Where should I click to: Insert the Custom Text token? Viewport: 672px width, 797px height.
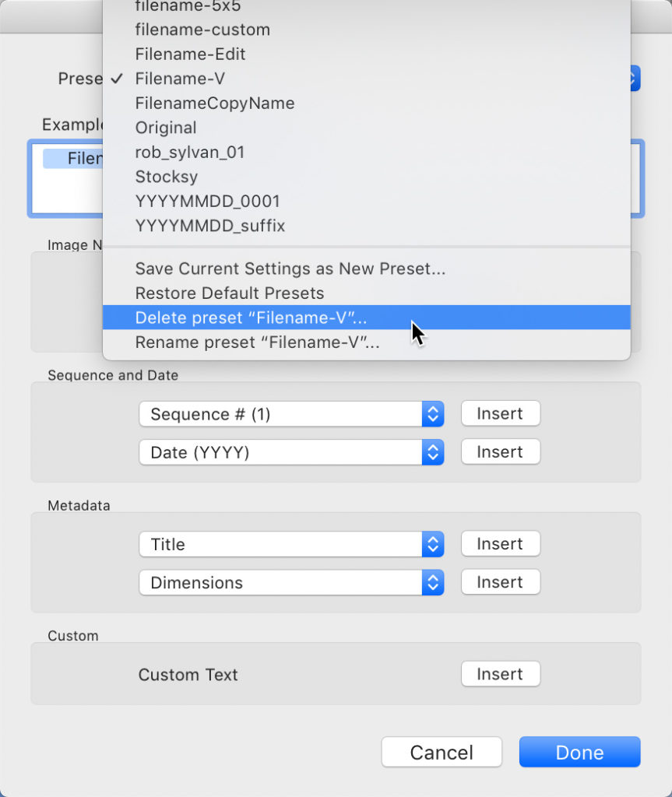(x=500, y=674)
